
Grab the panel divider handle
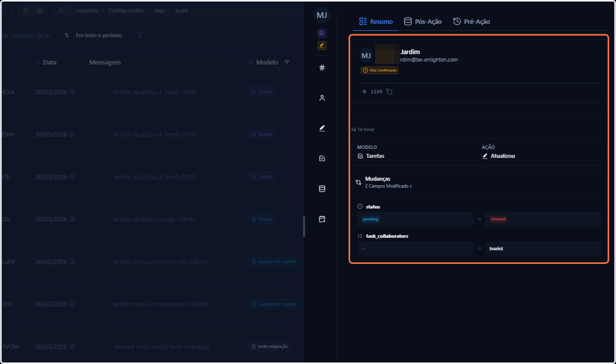tap(304, 226)
